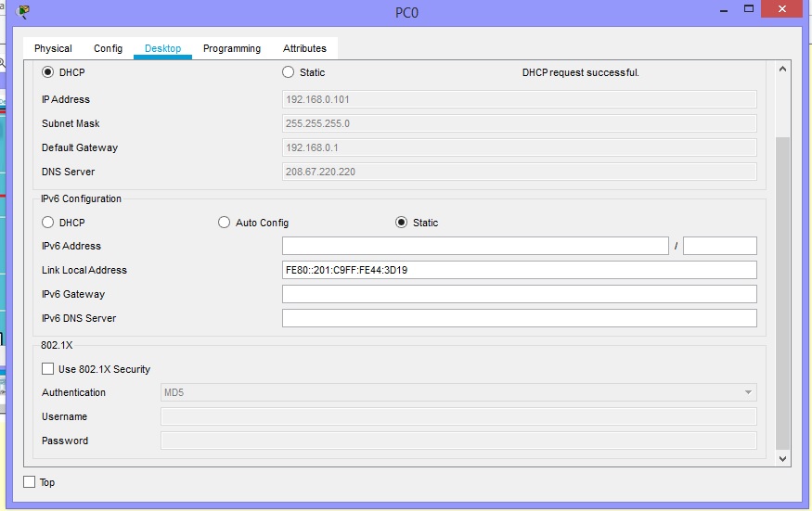Click the Packet Tracer icon in title bar
812x511 pixels.
pyautogui.click(x=23, y=11)
